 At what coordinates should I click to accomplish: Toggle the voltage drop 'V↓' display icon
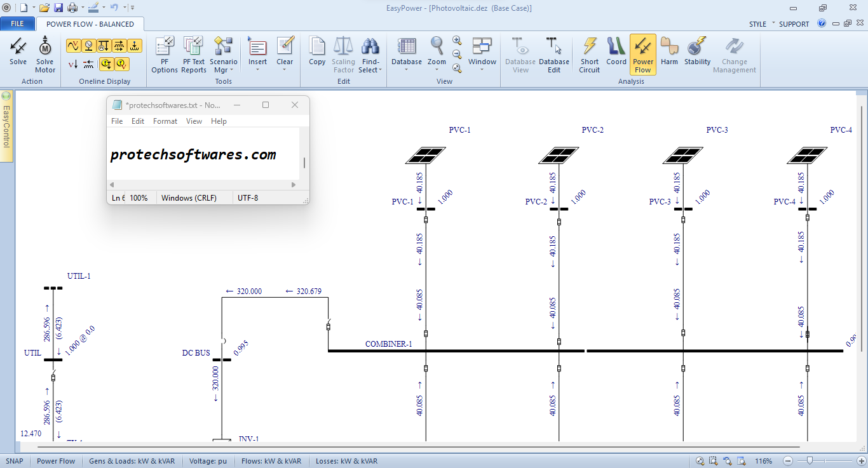tap(73, 64)
